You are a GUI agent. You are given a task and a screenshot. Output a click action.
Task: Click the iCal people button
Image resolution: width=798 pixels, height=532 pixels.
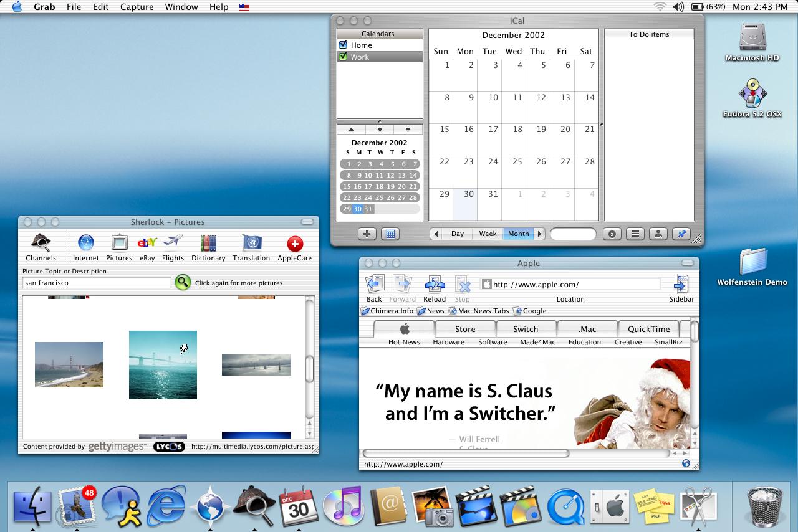[658, 234]
